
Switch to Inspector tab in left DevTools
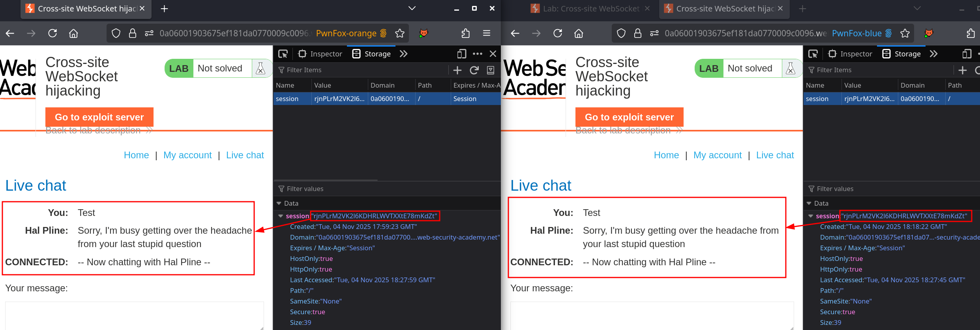(320, 54)
